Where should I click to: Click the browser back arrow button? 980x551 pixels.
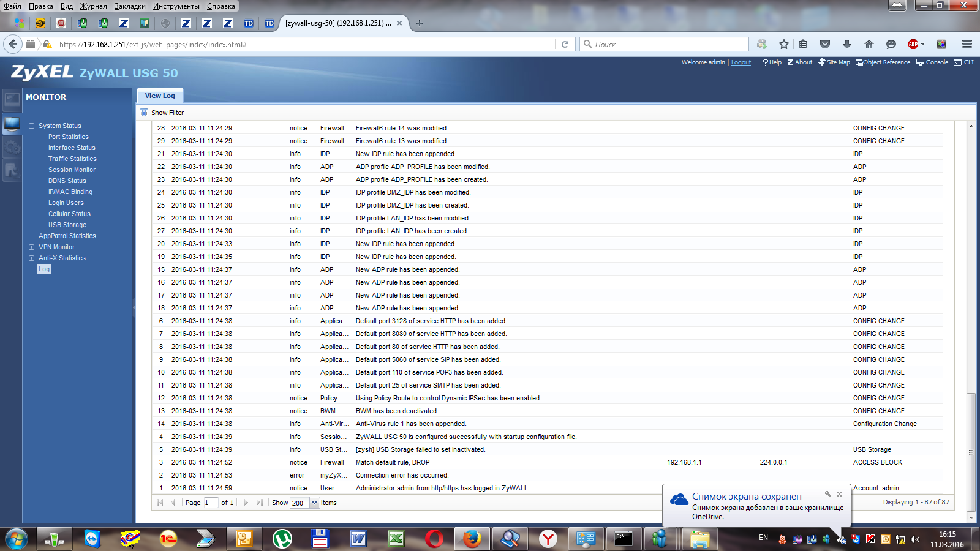[13, 44]
